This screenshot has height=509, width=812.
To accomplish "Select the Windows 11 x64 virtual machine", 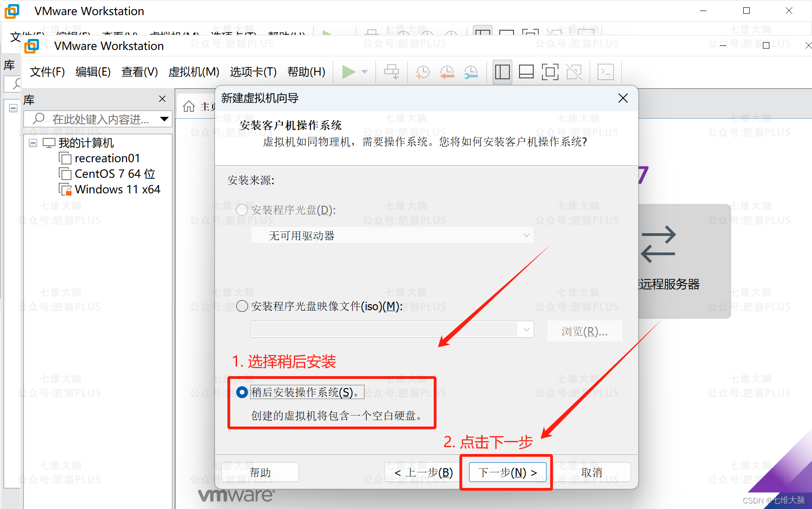I will pos(117,189).
